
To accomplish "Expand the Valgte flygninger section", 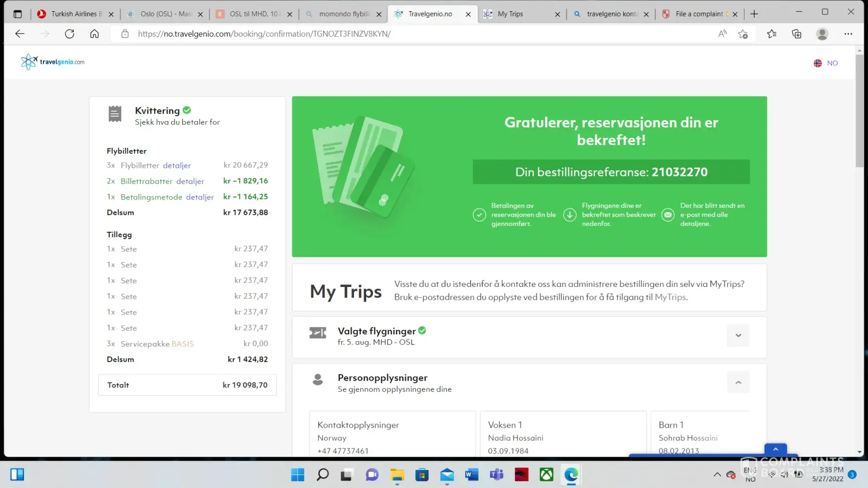I will (x=738, y=336).
